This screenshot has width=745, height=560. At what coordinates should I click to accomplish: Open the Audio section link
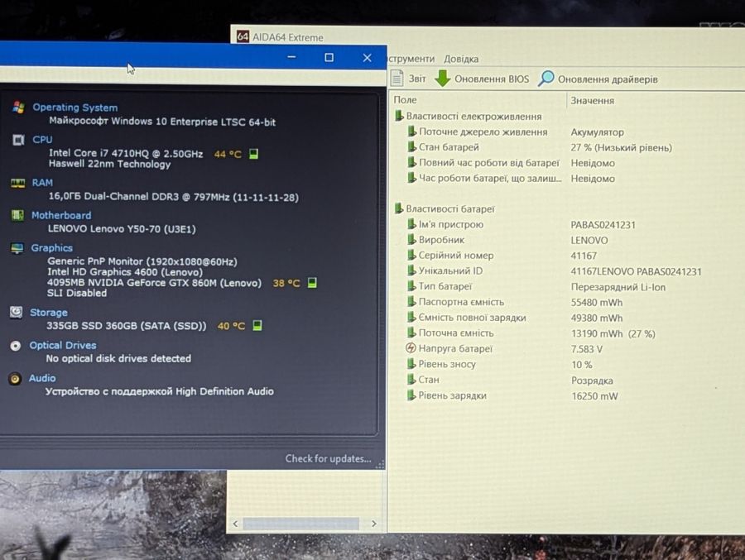(42, 378)
